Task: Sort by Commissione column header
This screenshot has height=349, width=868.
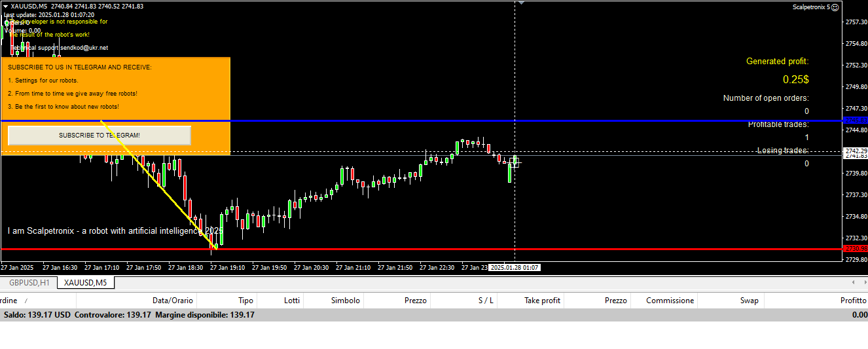Action: tap(670, 301)
